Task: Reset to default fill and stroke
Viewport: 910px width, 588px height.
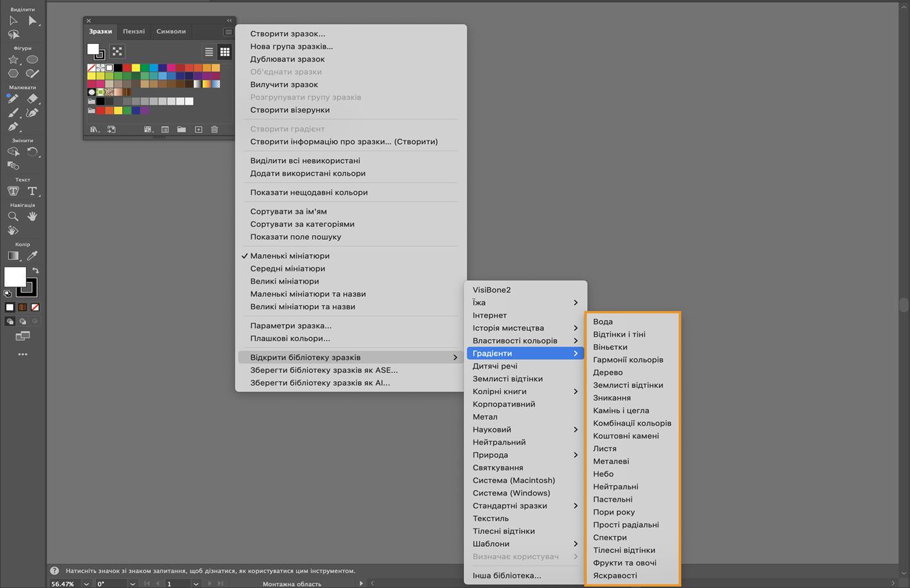Action: 8,293
